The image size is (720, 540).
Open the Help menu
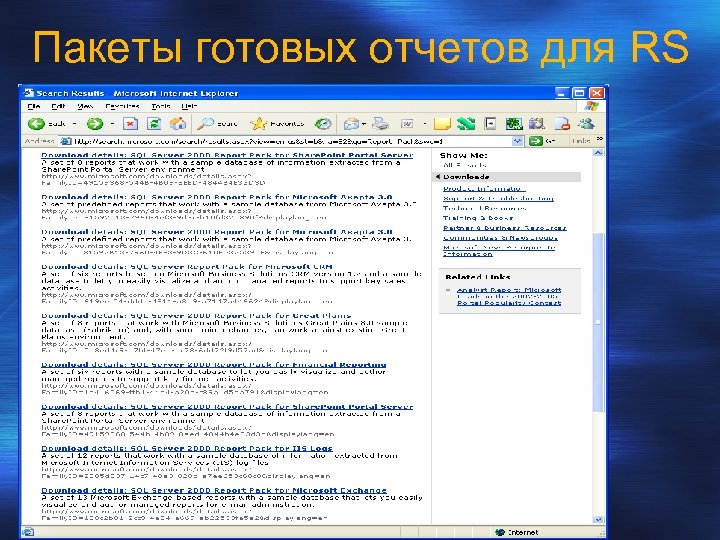[x=189, y=106]
